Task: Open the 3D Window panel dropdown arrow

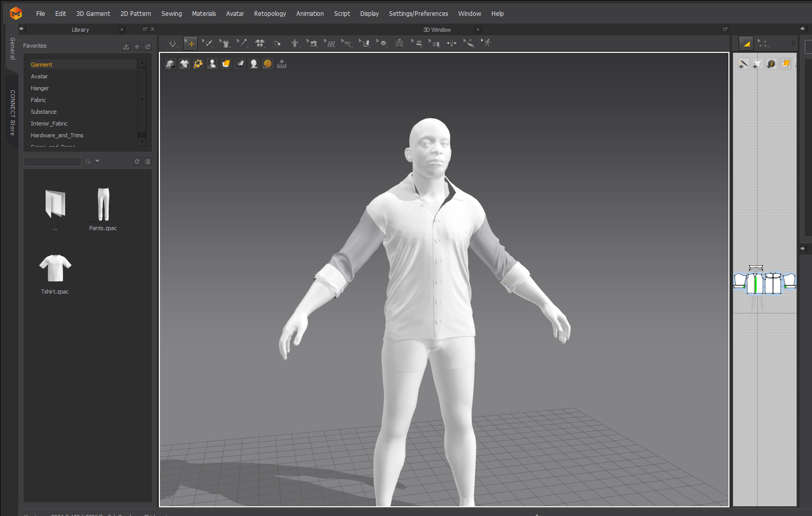Action: 478,30
